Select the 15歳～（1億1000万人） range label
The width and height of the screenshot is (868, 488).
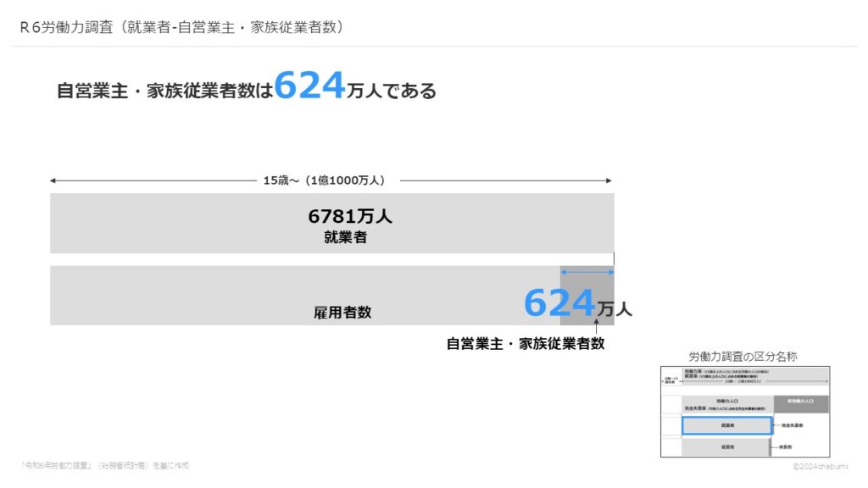point(325,180)
